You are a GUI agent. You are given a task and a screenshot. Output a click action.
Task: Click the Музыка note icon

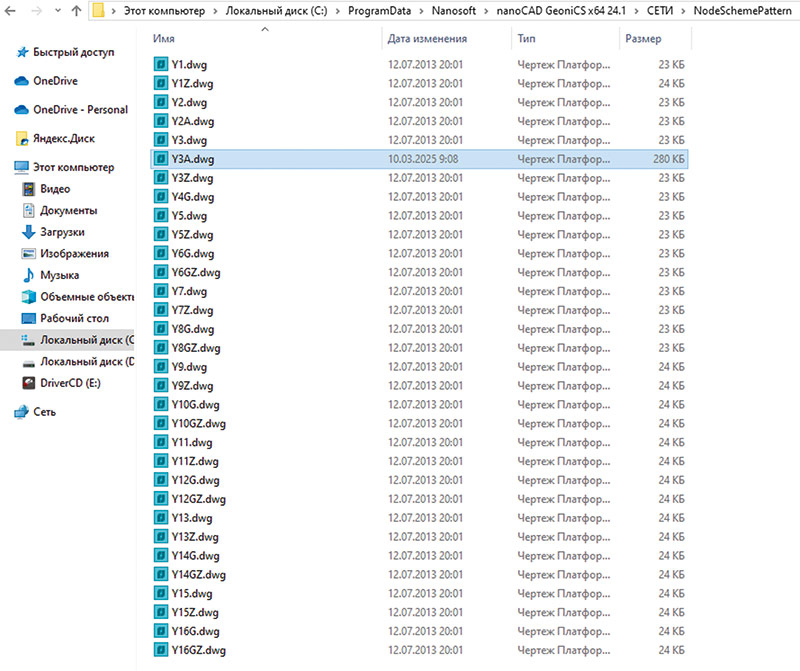[29, 275]
